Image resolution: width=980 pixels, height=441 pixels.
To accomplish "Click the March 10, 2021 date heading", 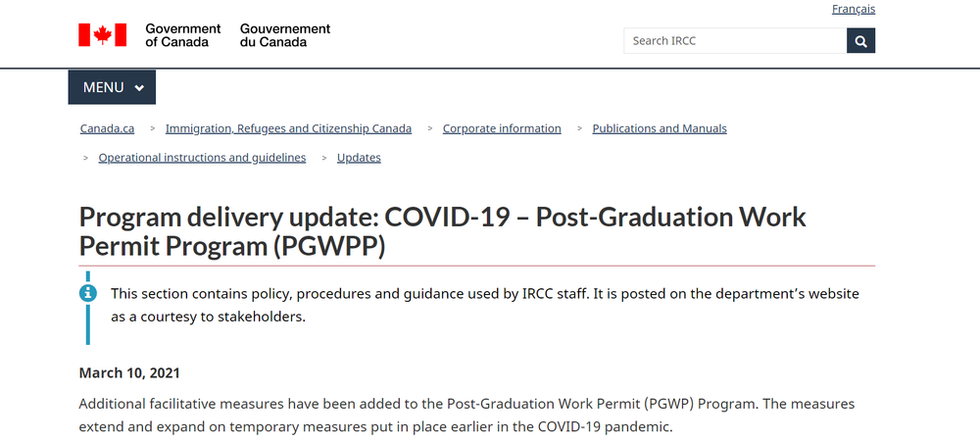I will coord(129,373).
